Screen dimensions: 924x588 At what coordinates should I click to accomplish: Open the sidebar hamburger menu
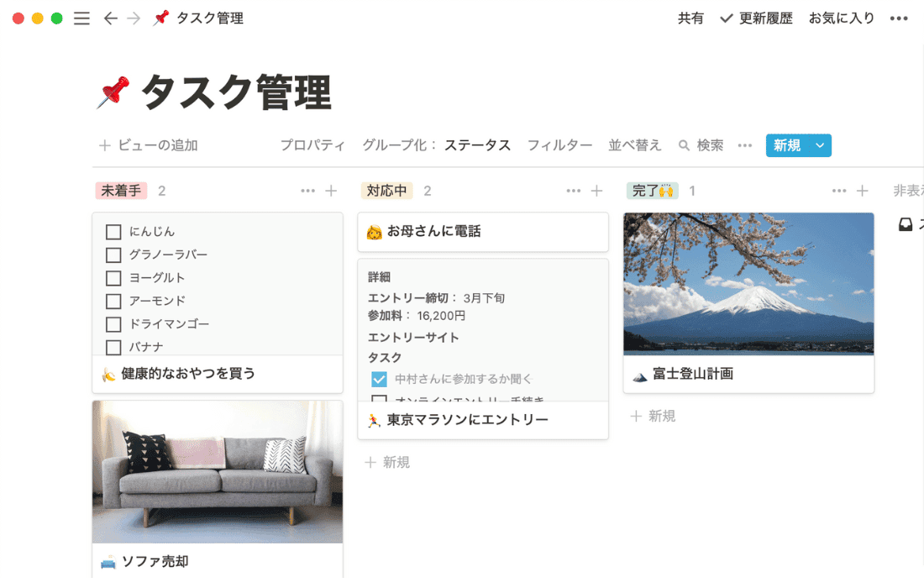[x=82, y=18]
